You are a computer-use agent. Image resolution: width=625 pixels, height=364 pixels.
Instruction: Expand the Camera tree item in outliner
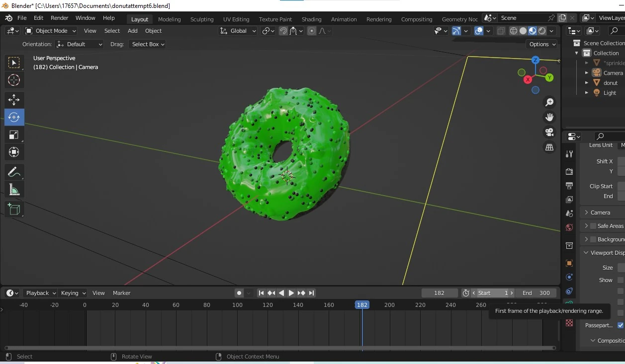[587, 73]
